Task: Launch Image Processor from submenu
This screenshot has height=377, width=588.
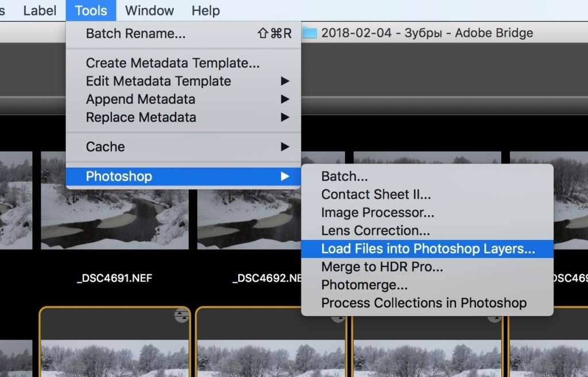Action: click(377, 213)
